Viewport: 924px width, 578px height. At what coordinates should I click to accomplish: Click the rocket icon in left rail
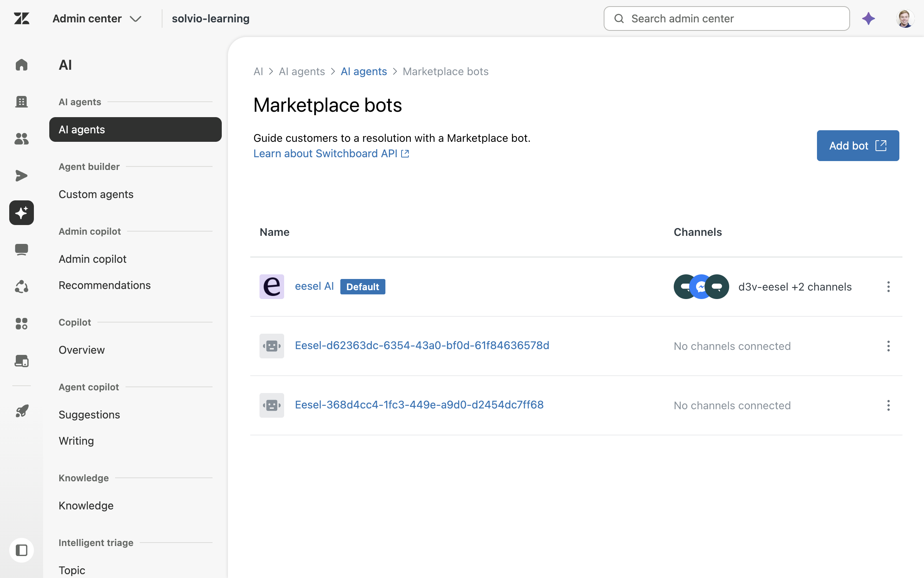[22, 411]
